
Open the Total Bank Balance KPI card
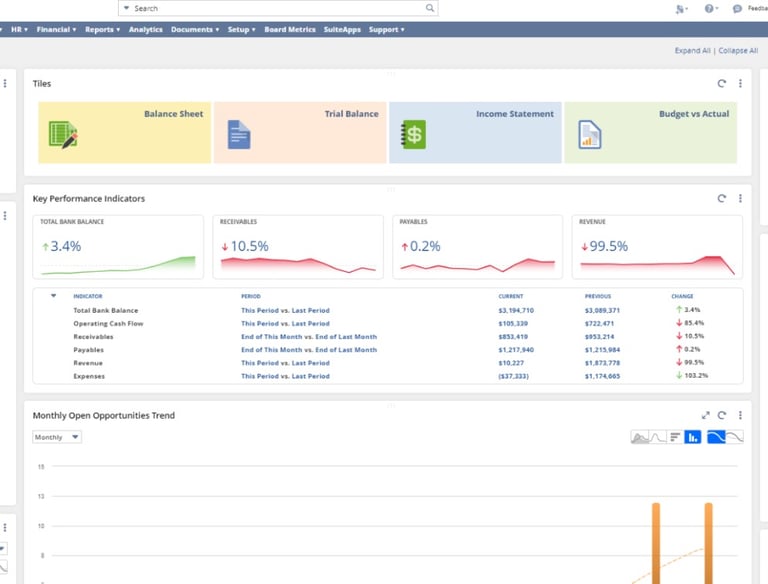118,247
